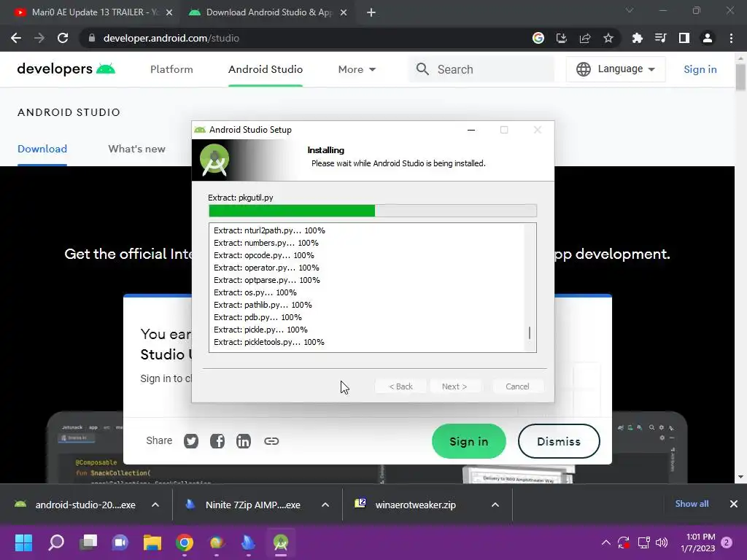Viewport: 747px width, 560px height.
Task: Expand the More menu
Action: coord(356,69)
